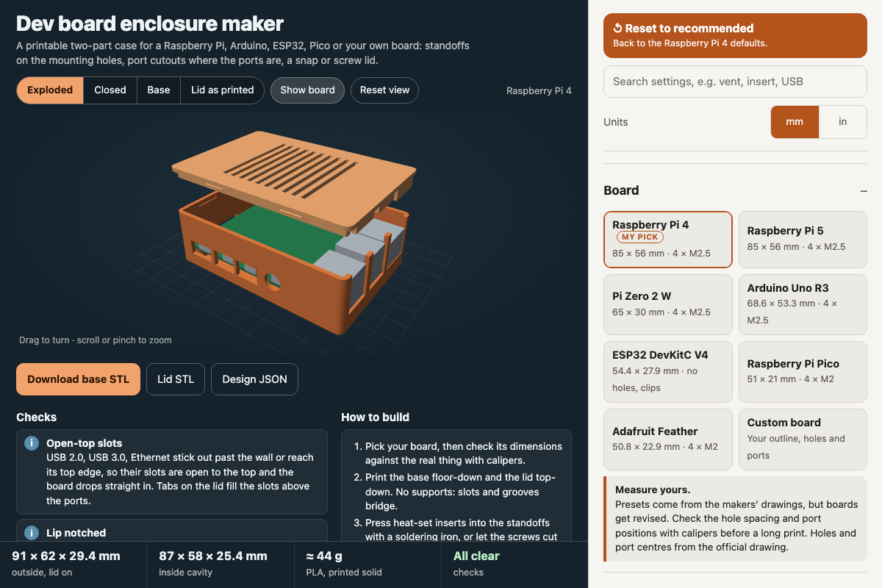Choose the Adafruit Feather preset

pyautogui.click(x=667, y=439)
